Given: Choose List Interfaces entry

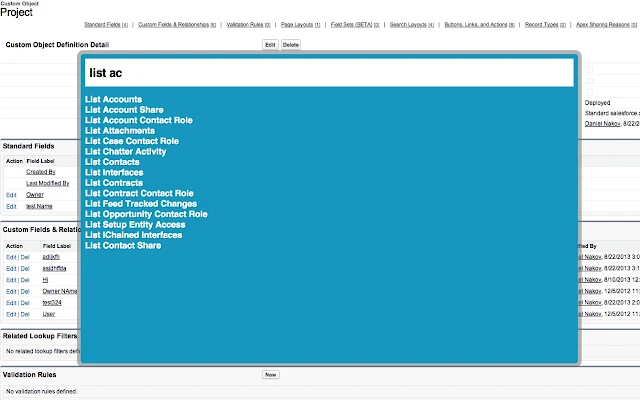Looking at the screenshot, I should (x=114, y=172).
